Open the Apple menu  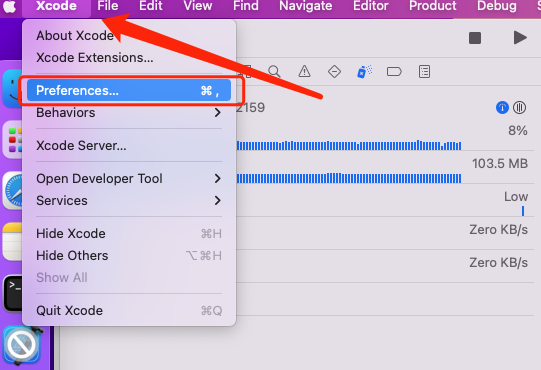pos(9,6)
